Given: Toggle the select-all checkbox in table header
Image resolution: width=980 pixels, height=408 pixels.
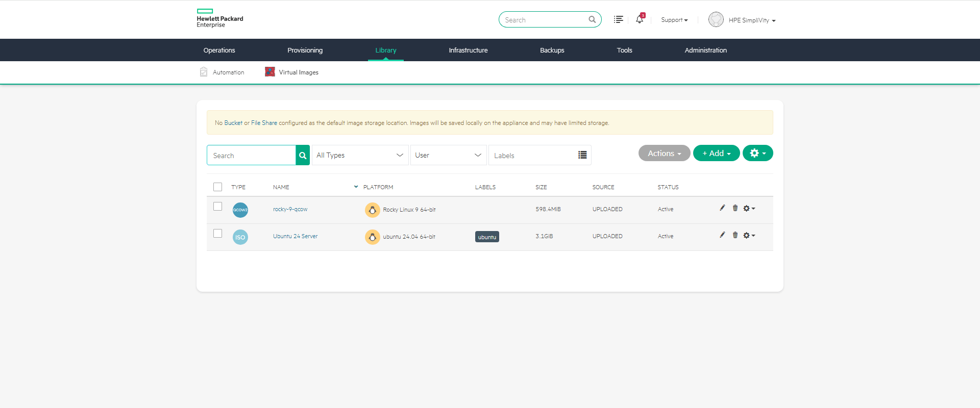Looking at the screenshot, I should pos(218,187).
